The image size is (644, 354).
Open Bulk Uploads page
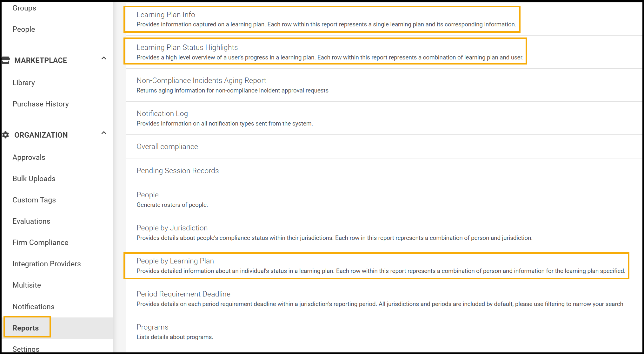[x=34, y=179]
